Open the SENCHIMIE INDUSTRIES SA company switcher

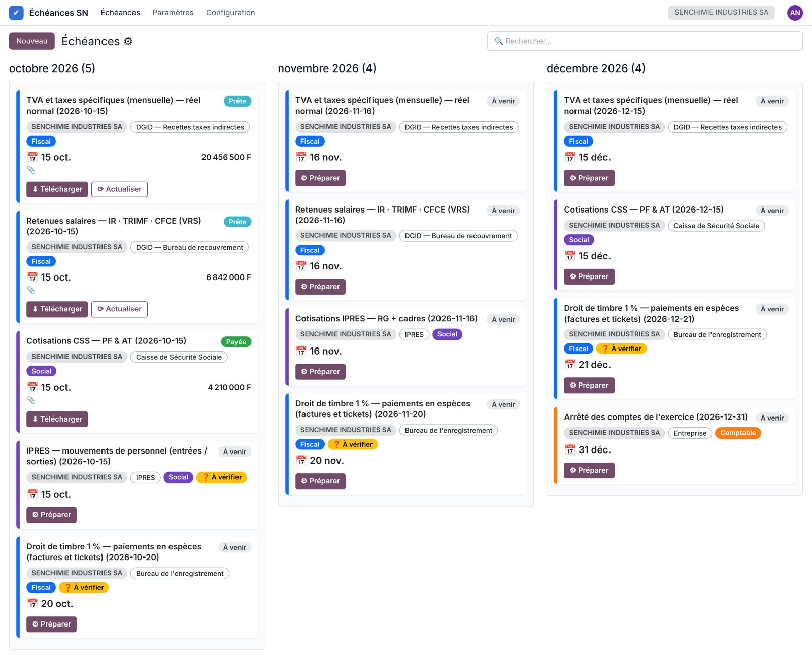point(721,13)
